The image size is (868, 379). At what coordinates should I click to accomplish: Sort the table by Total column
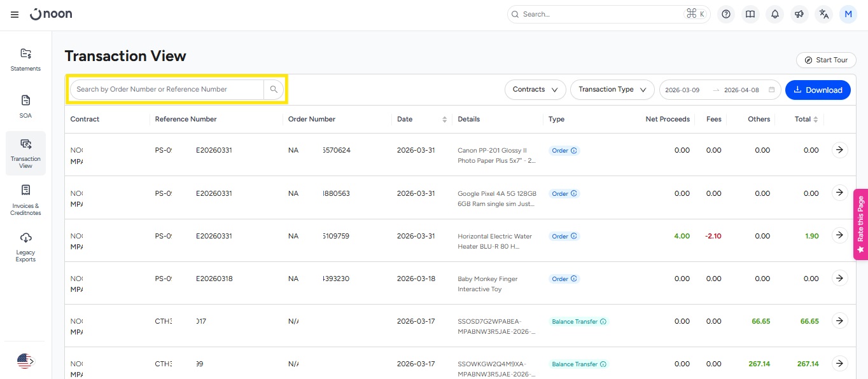pyautogui.click(x=816, y=120)
